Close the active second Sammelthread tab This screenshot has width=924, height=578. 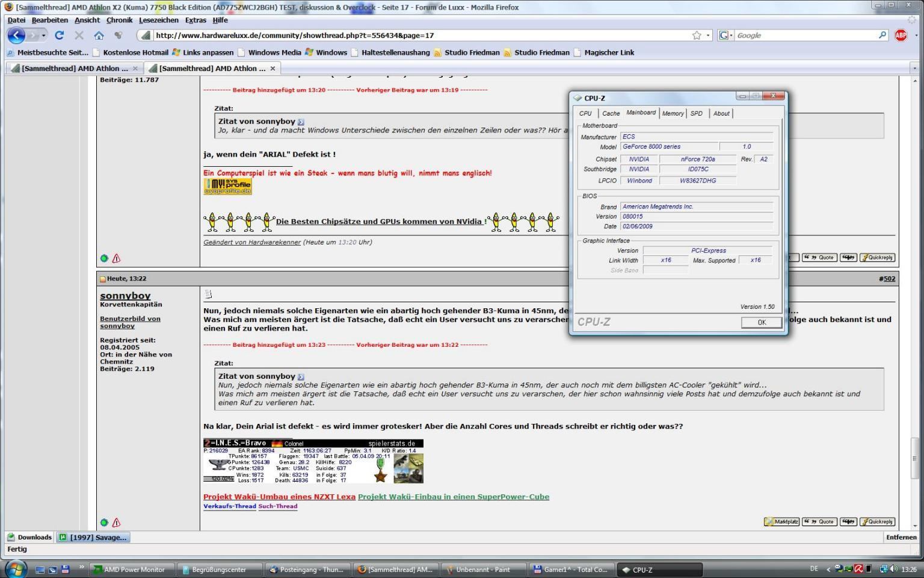[273, 69]
